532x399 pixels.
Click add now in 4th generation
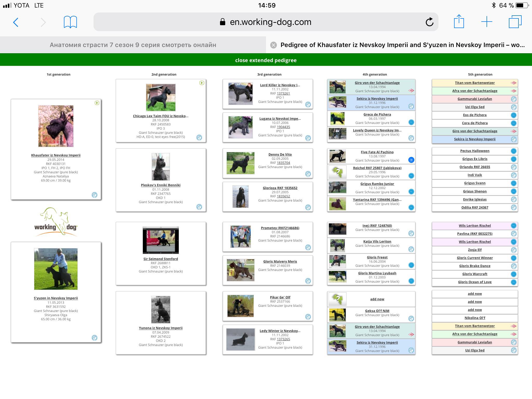pyautogui.click(x=377, y=299)
